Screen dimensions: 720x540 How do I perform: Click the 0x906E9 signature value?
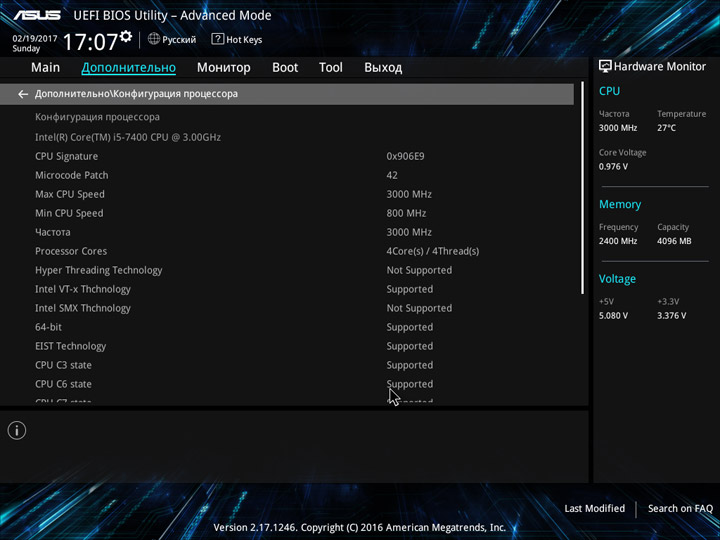[405, 157]
